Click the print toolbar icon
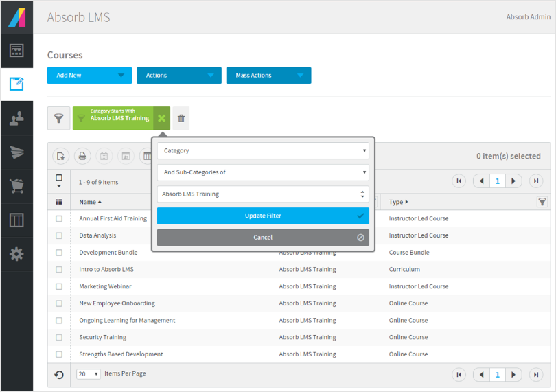This screenshot has width=556, height=392. click(x=82, y=156)
